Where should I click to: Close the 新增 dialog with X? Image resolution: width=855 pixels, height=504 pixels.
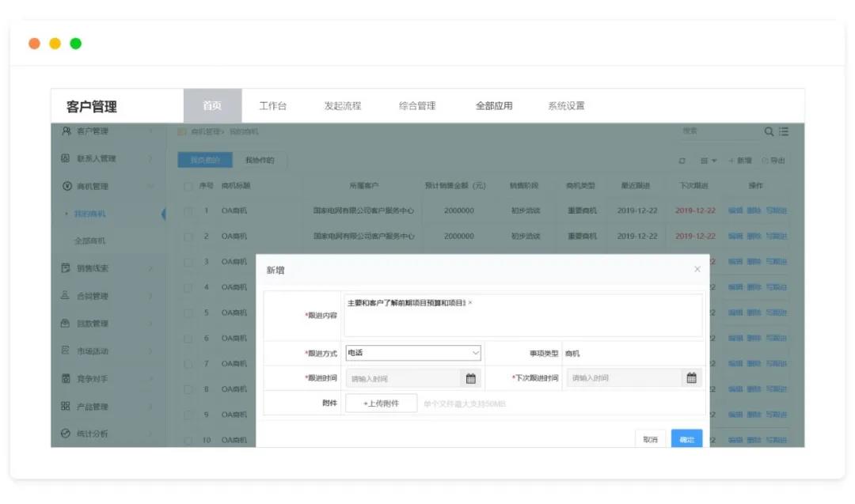(x=697, y=269)
